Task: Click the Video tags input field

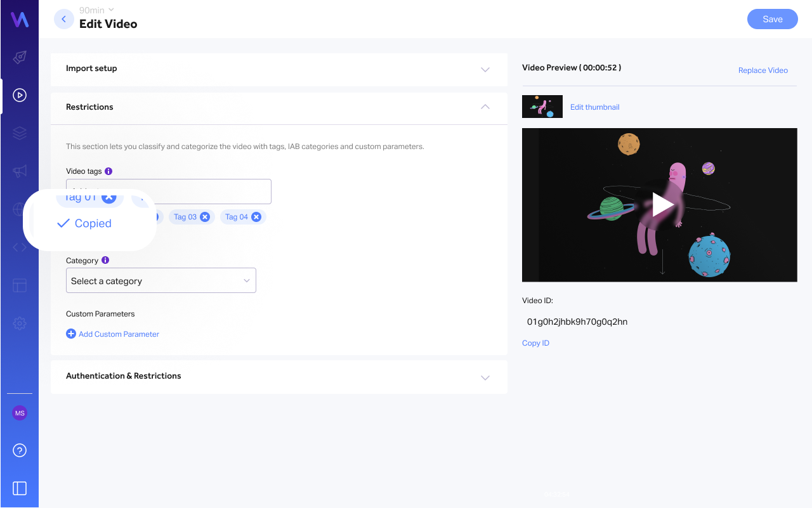Action: (x=169, y=191)
